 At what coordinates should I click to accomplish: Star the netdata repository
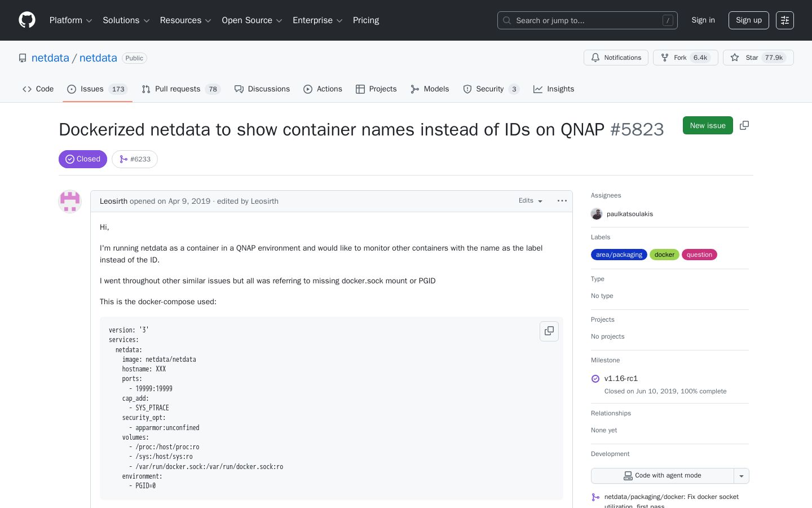click(x=758, y=58)
